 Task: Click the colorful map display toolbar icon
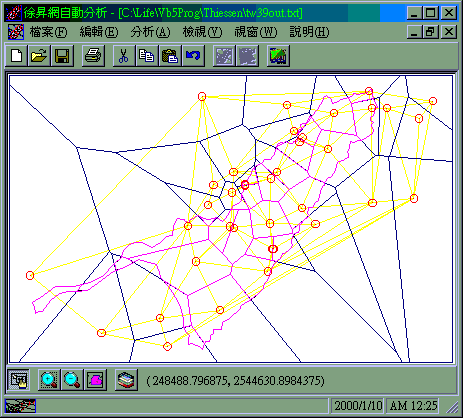pos(278,56)
